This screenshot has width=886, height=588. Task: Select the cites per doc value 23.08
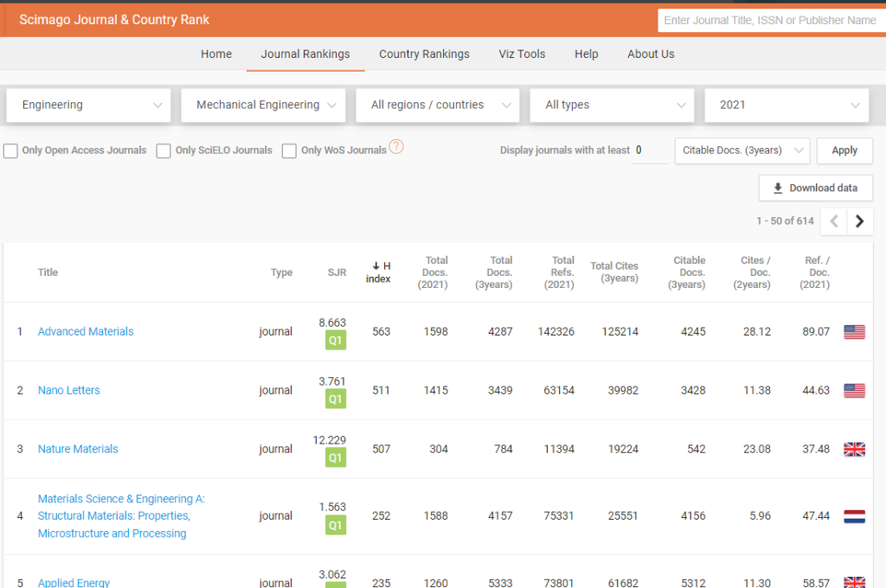757,450
